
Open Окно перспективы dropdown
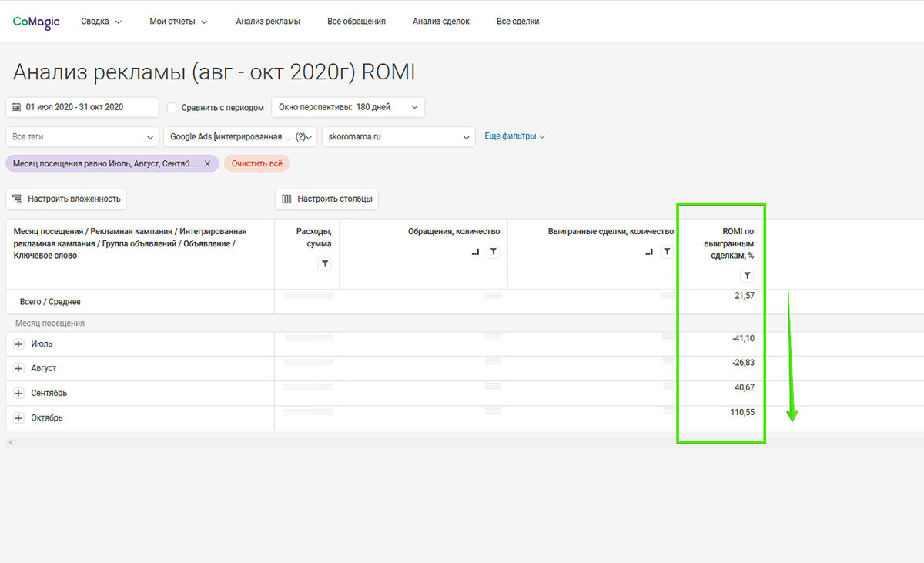(x=347, y=107)
